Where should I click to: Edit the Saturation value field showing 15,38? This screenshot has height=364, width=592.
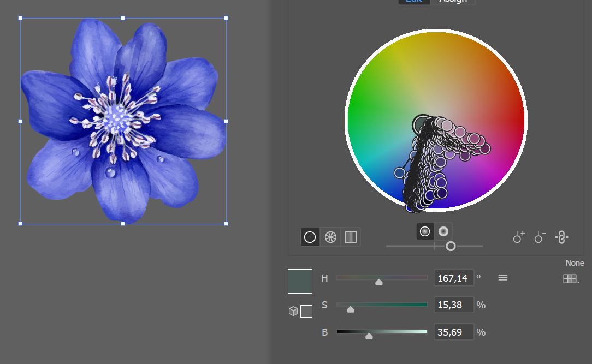coord(454,305)
